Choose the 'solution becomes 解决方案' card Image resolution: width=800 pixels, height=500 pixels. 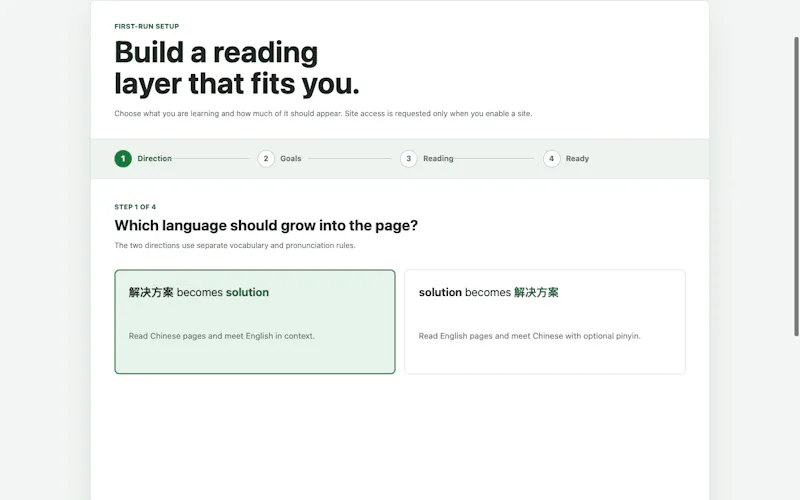[x=544, y=321]
